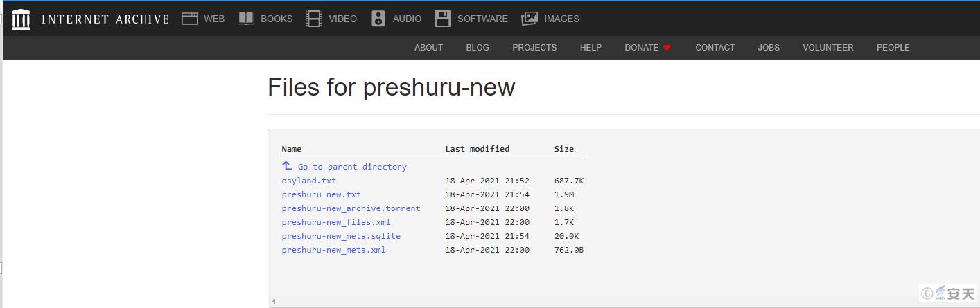Open preshuru-new_files.xml
980x308 pixels.
pos(335,222)
